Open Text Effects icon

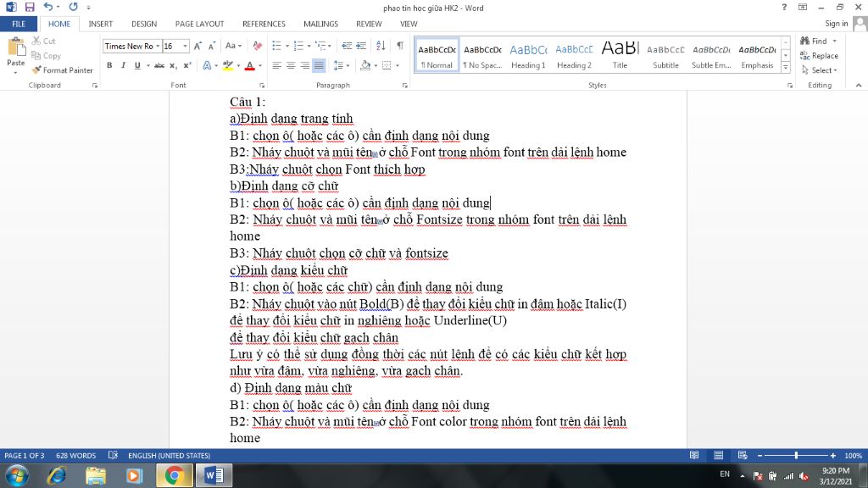point(207,65)
